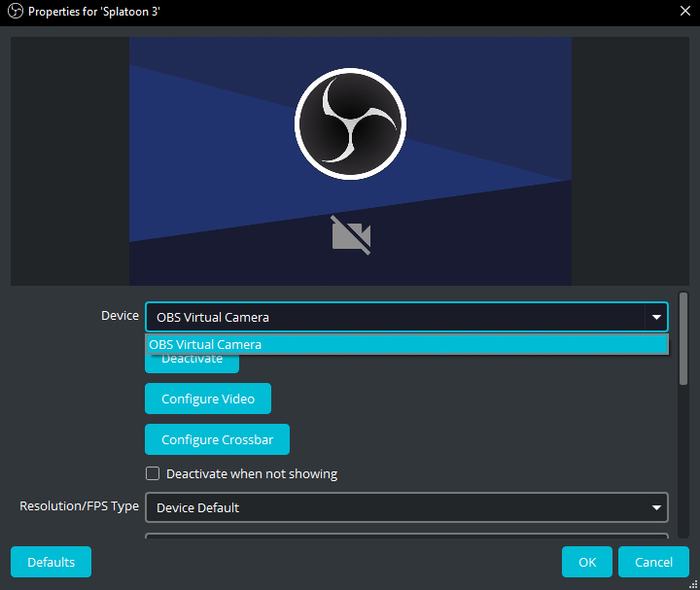The width and height of the screenshot is (700, 590).
Task: Click the Device label text
Action: [121, 316]
